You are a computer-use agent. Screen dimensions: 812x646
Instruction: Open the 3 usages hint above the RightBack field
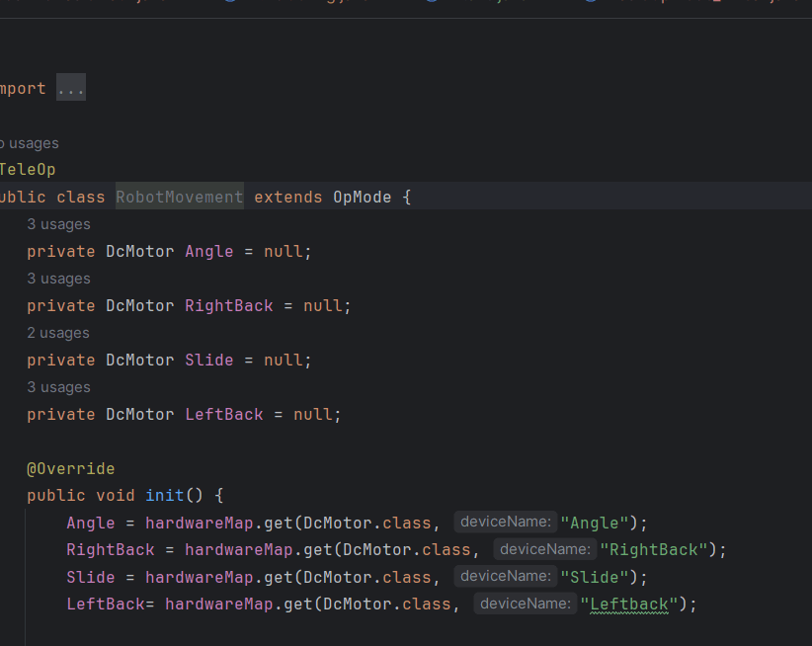tap(58, 279)
